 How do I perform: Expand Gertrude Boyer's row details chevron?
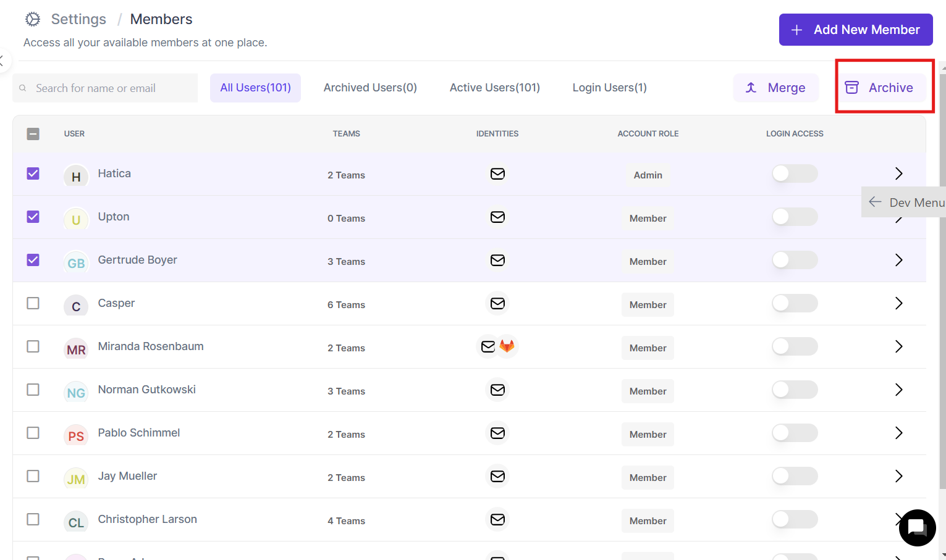point(898,260)
